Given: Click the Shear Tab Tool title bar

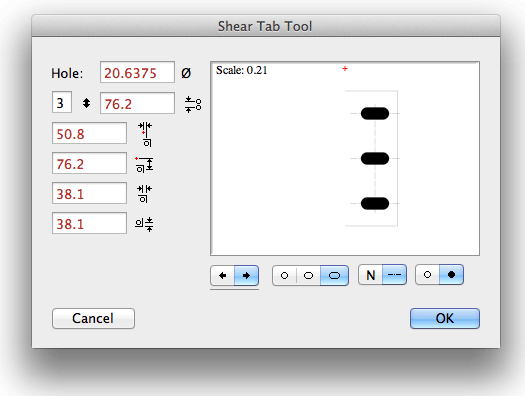Looking at the screenshot, I should [x=266, y=26].
